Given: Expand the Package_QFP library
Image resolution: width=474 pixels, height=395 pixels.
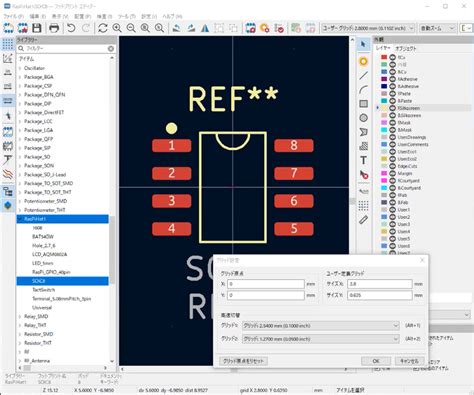Looking at the screenshot, I should [x=20, y=139].
